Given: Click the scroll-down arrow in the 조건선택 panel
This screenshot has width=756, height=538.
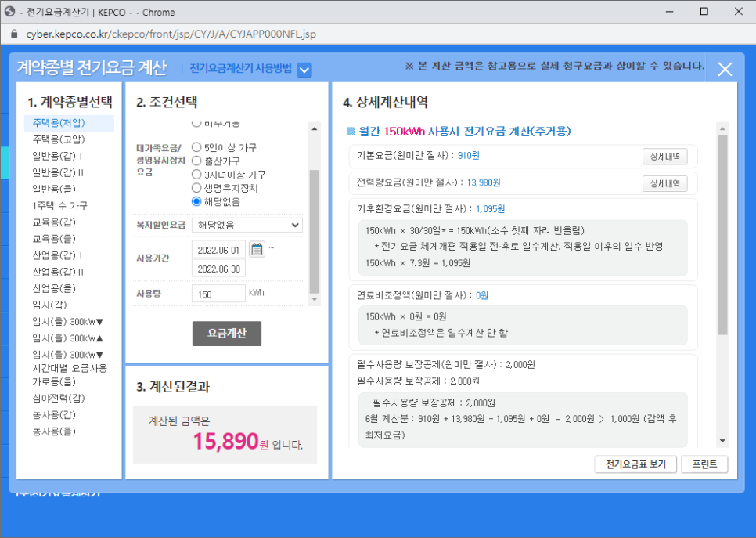Looking at the screenshot, I should pos(315,298).
